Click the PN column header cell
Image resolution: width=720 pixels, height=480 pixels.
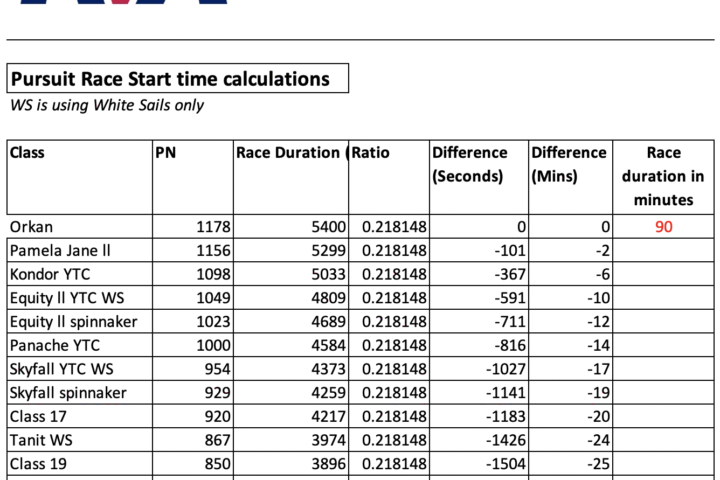(166, 153)
